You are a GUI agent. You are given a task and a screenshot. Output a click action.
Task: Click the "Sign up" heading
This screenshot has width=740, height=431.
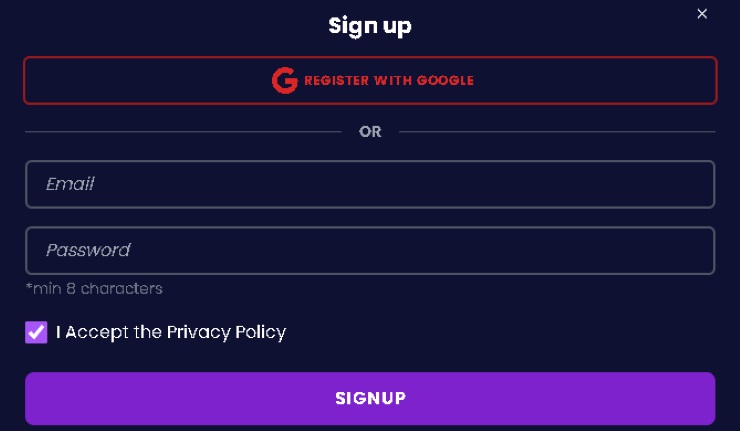[x=370, y=25]
